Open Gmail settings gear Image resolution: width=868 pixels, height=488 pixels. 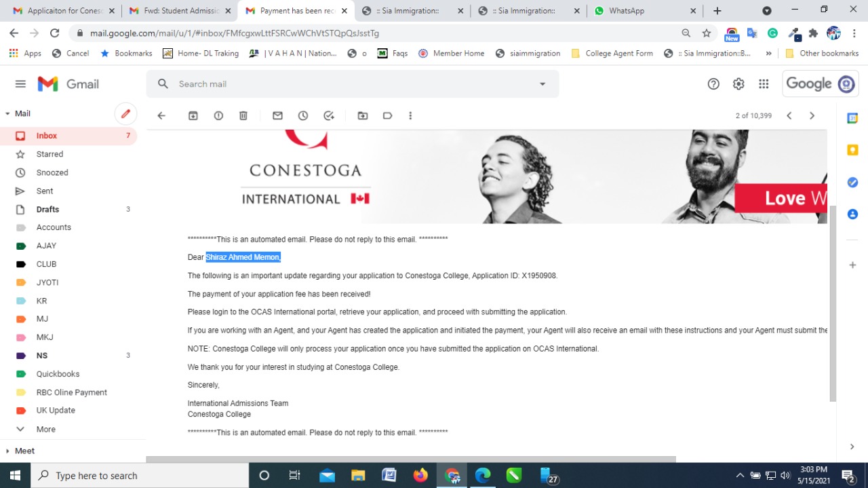pyautogui.click(x=738, y=84)
